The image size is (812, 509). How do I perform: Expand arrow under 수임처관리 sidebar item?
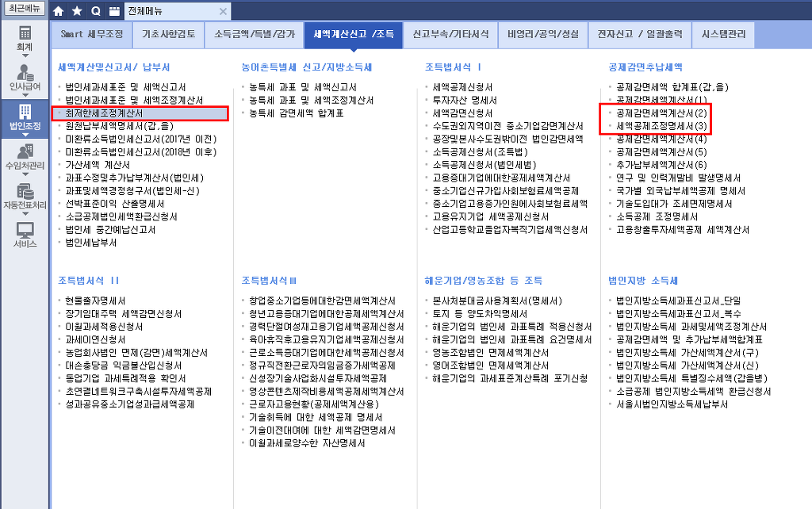(x=25, y=174)
